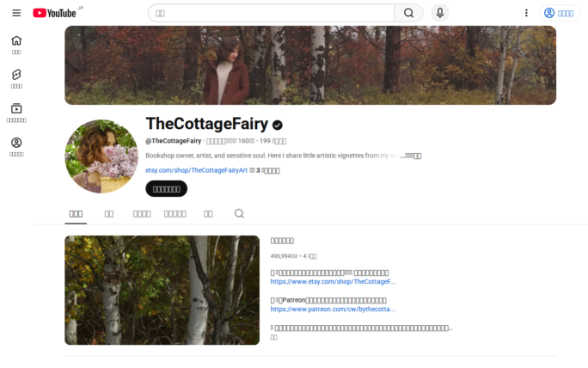Open Shorts from the sidebar
Viewport: 588px width, 368px height.
click(16, 79)
